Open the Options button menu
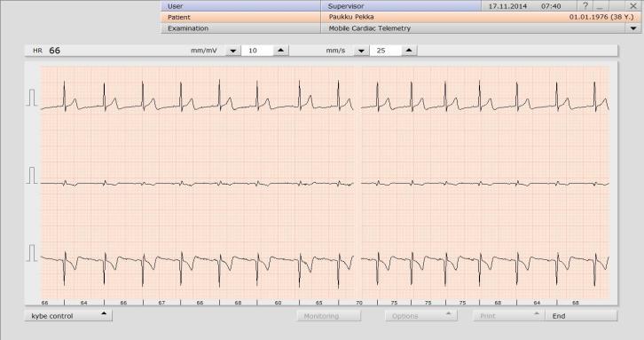Image resolution: width=644 pixels, height=340 pixels. click(420, 316)
